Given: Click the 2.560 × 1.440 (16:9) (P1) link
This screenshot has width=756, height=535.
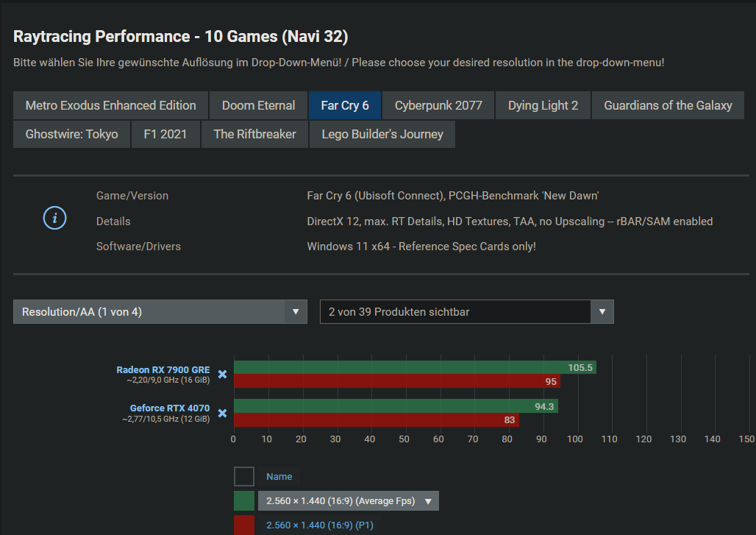Looking at the screenshot, I should [x=320, y=525].
